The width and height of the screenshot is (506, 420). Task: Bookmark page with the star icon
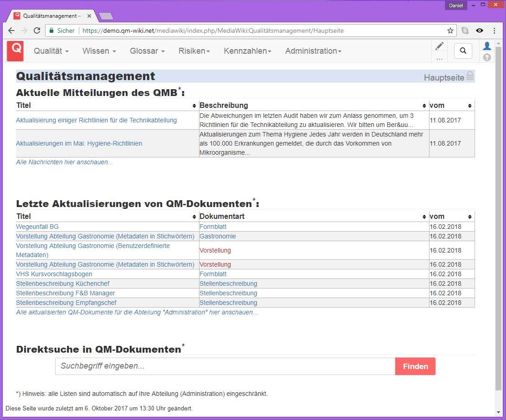tap(450, 31)
